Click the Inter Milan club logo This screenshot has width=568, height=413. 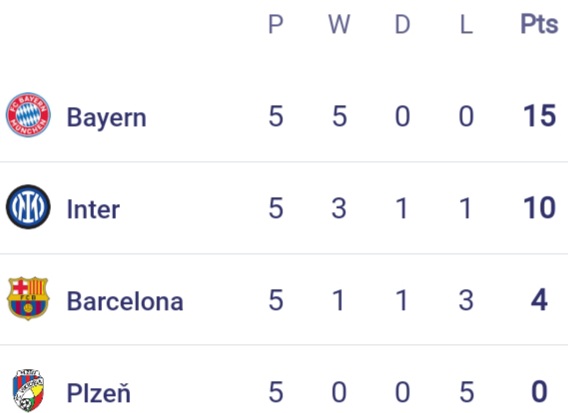point(28,207)
